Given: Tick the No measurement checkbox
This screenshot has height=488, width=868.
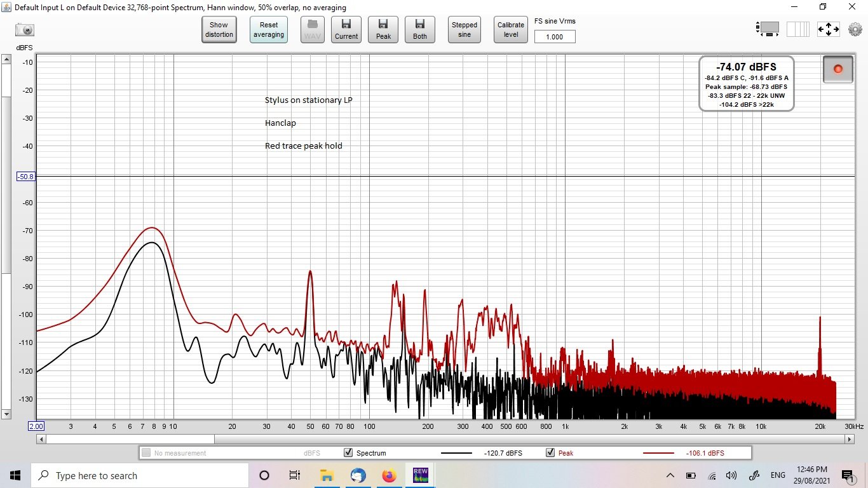Looking at the screenshot, I should coord(146,453).
